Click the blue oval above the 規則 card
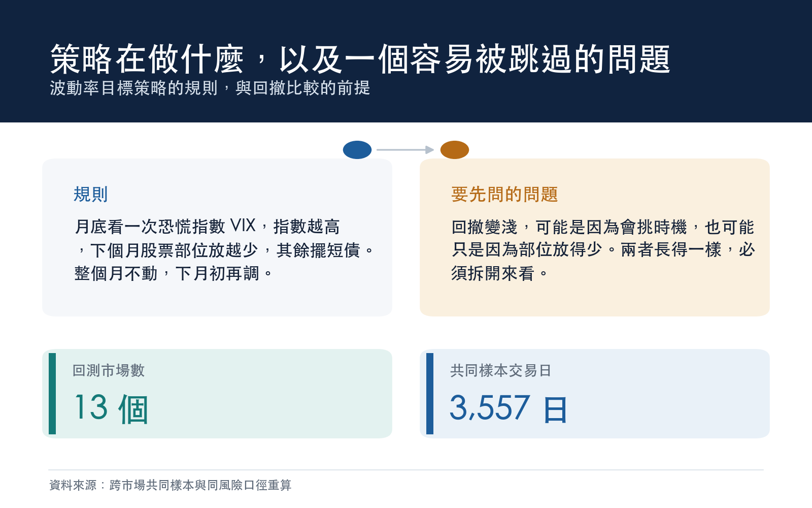Viewport: 812px width, 508px height. pyautogui.click(x=357, y=150)
